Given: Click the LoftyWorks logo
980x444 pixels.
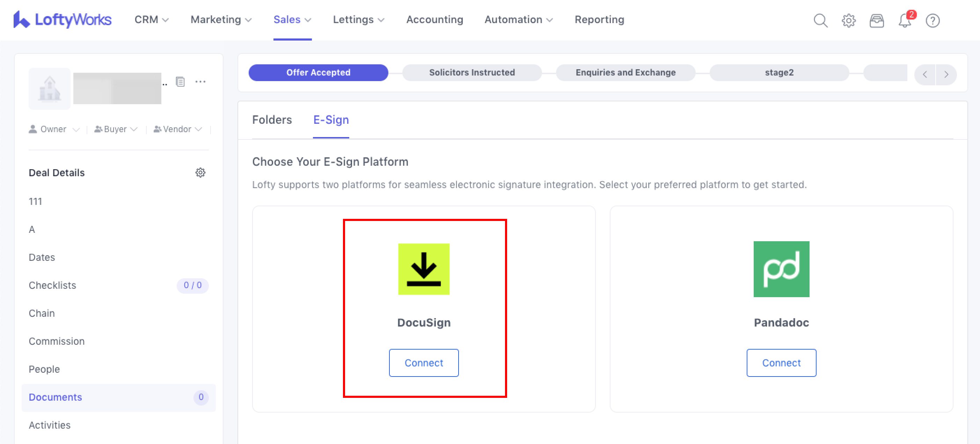Looking at the screenshot, I should 63,20.
